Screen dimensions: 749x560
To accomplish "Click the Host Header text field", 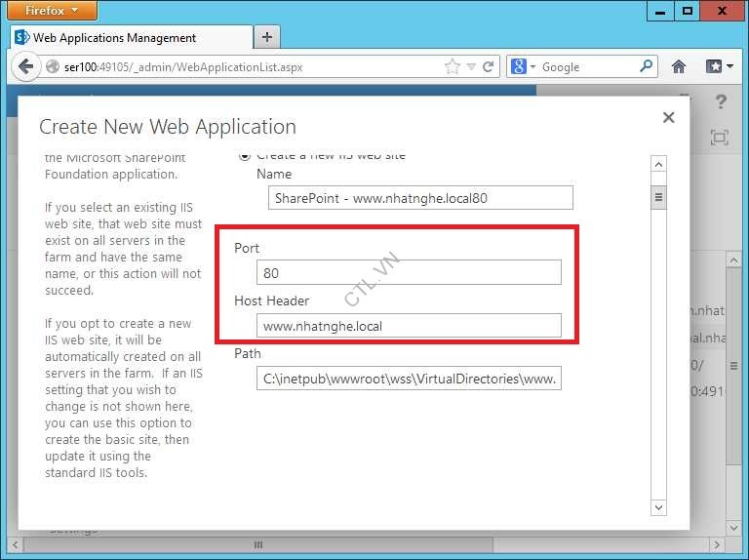I will click(x=409, y=325).
